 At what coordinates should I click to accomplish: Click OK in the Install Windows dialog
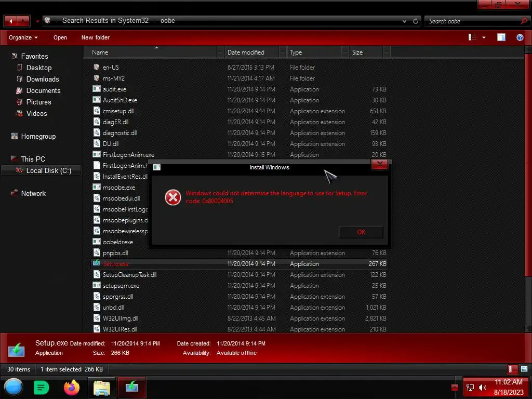(x=361, y=232)
